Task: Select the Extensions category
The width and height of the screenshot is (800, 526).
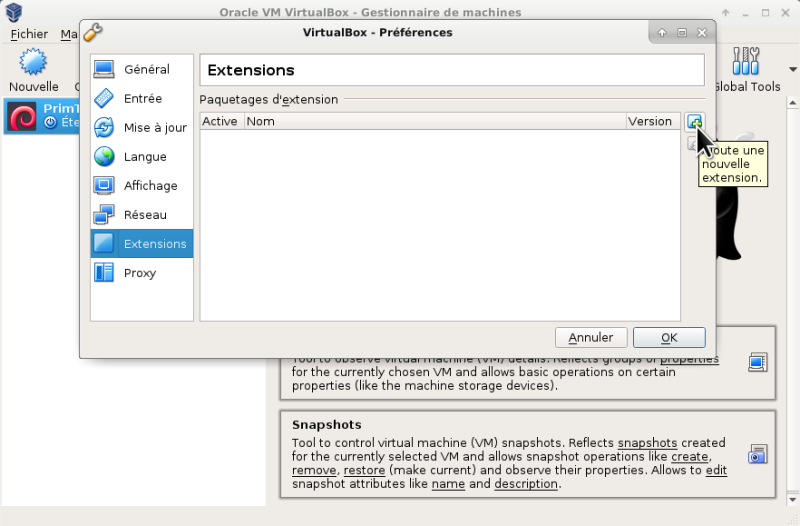Action: (x=142, y=244)
